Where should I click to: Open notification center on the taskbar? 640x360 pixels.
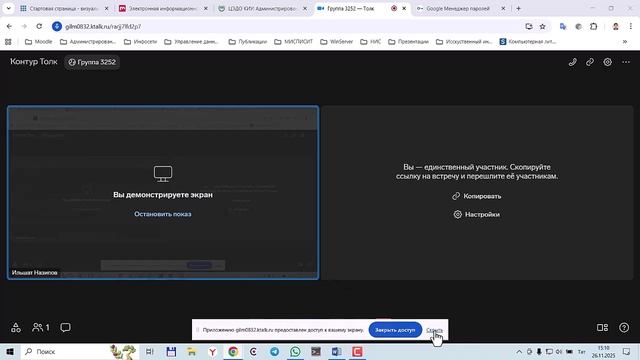tap(627, 351)
